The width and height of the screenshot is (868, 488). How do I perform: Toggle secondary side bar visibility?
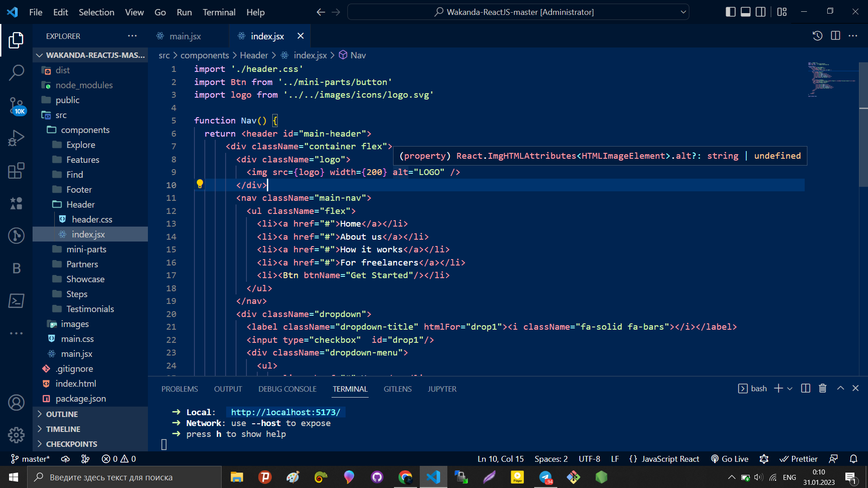pyautogui.click(x=761, y=12)
